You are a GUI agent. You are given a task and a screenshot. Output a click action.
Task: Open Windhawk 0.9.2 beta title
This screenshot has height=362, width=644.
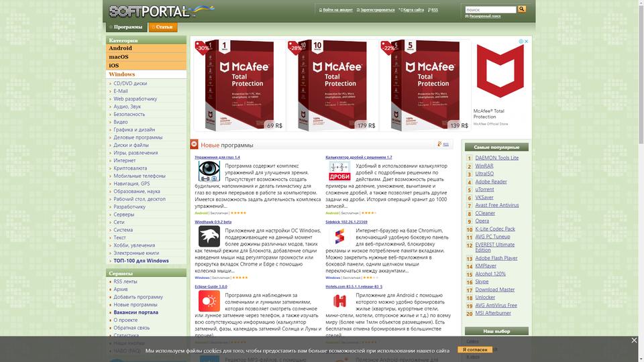click(213, 222)
